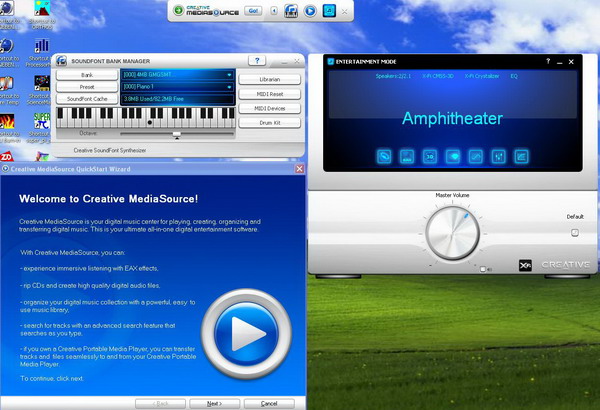
Task: Open the red ZD desktop icon
Action: pos(6,156)
